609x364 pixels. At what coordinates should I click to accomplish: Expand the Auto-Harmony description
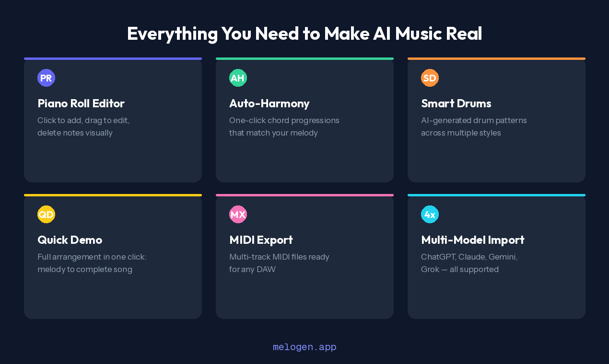[x=284, y=126]
